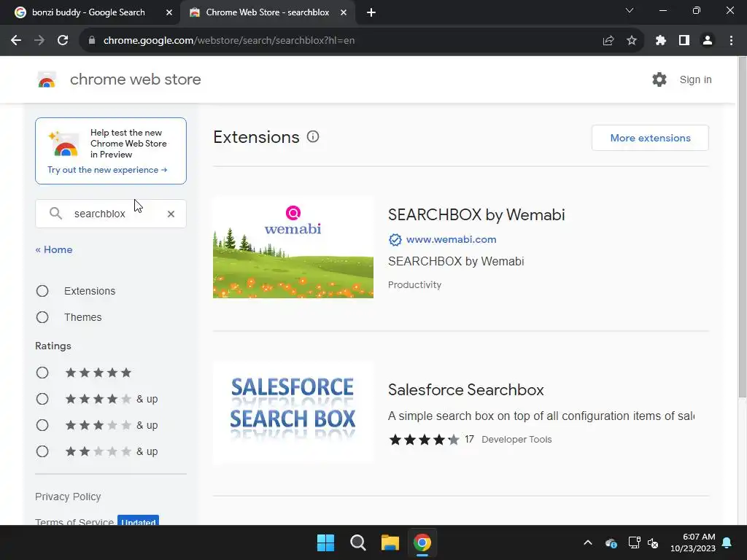Open the Chrome profile menu
Screen dimensions: 747x560
click(708, 41)
